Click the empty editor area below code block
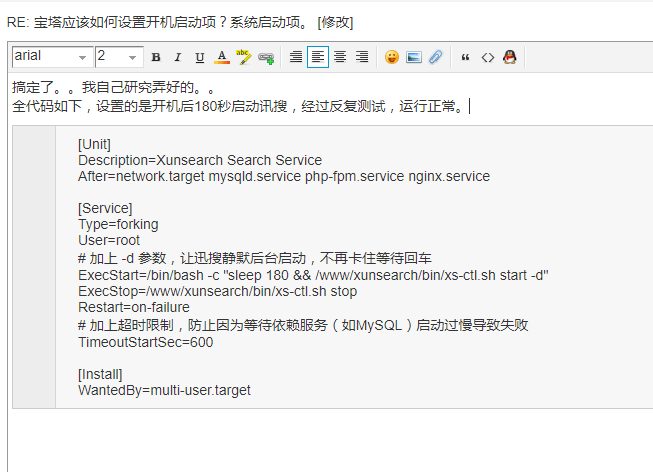 click(329, 440)
